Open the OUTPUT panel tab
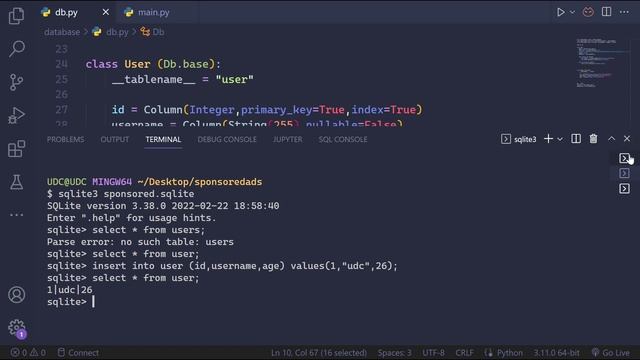Screen dimensions: 640x360 (x=115, y=139)
